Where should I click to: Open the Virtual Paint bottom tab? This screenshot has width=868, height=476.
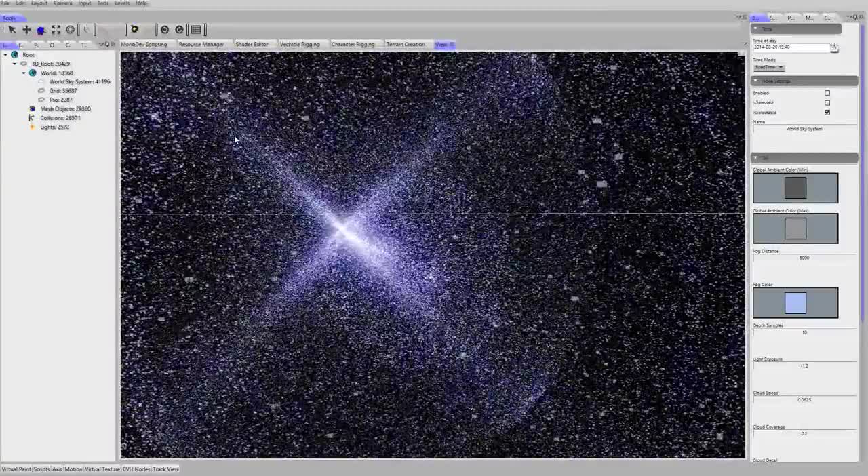tap(16, 469)
